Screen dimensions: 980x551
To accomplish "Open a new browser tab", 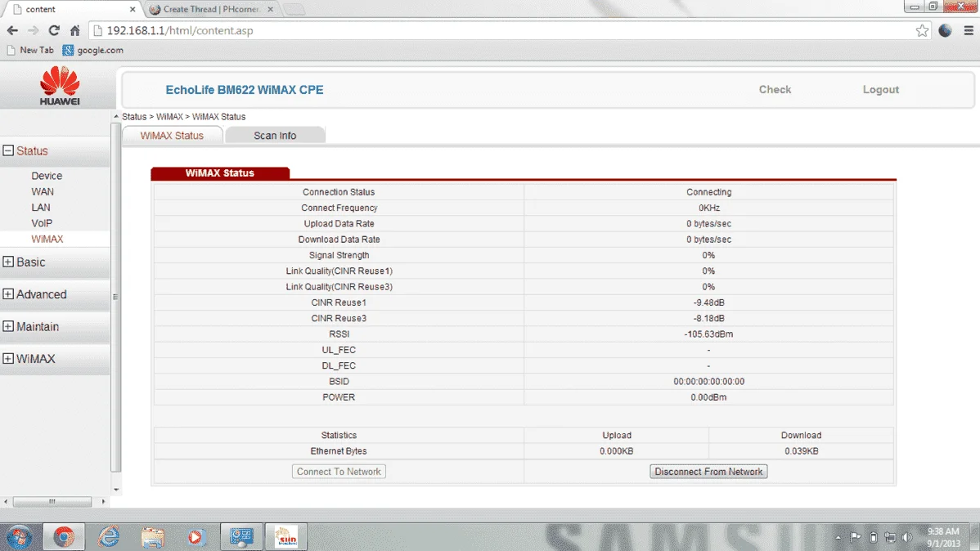I will tap(294, 9).
